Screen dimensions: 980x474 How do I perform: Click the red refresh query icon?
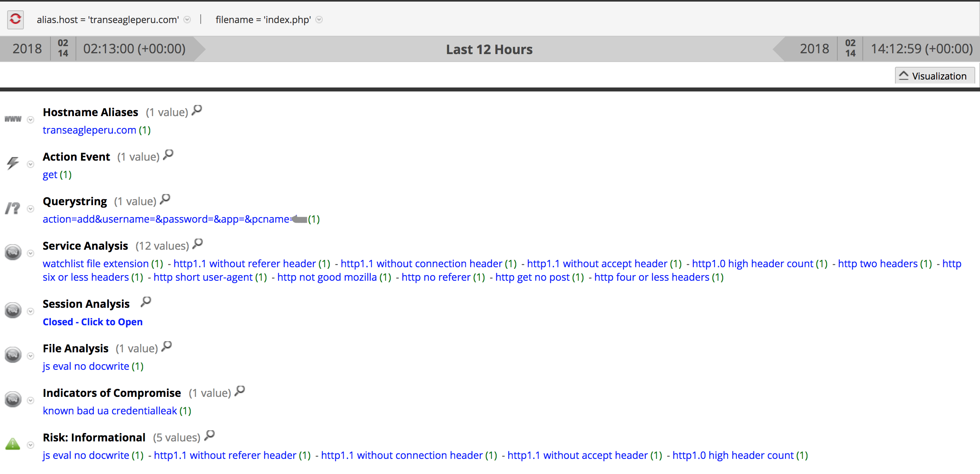(x=15, y=19)
